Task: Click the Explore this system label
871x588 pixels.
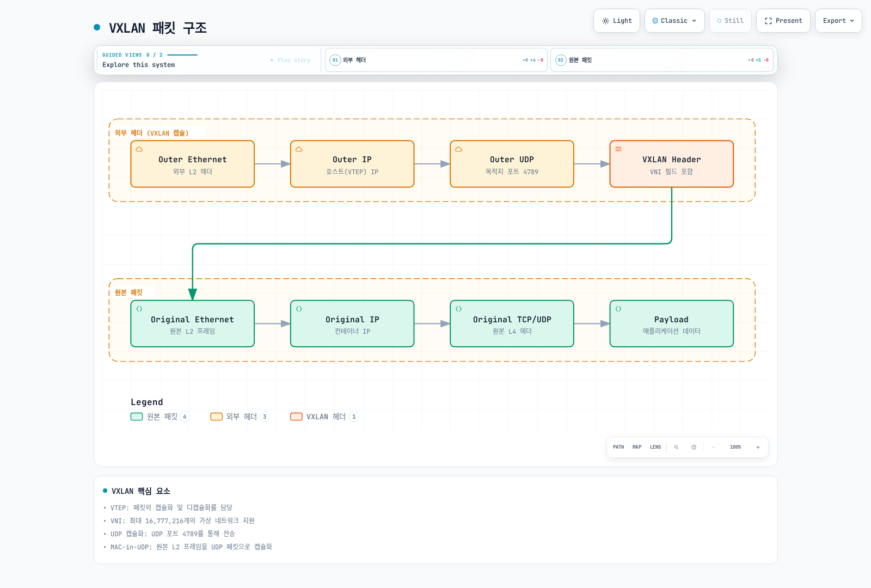Action: [x=139, y=65]
